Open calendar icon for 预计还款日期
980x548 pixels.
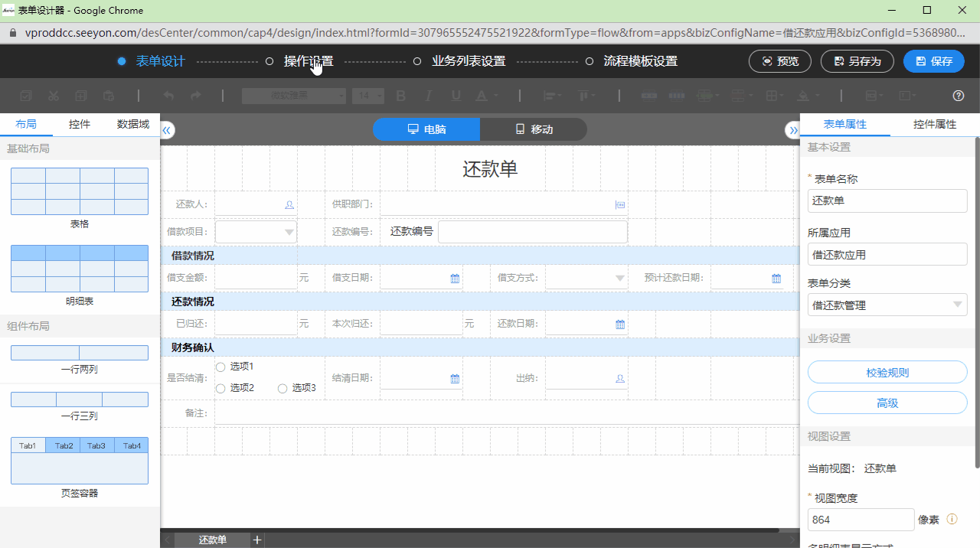coord(776,279)
